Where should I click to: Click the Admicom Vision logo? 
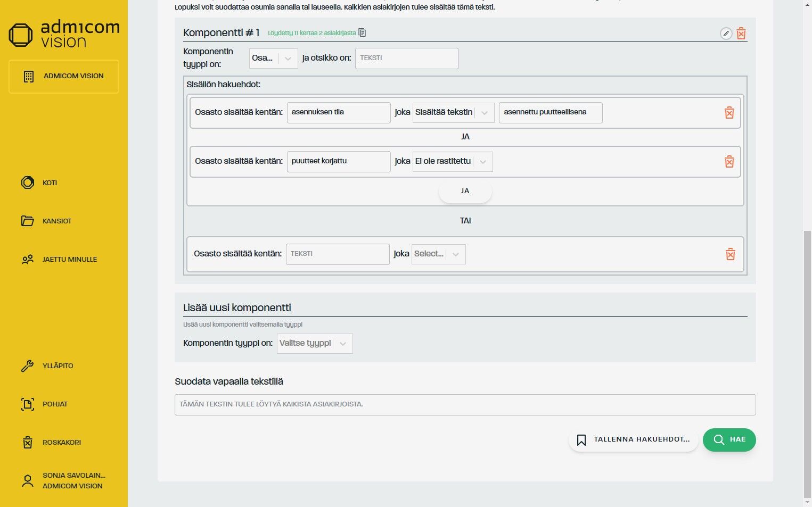(x=64, y=35)
